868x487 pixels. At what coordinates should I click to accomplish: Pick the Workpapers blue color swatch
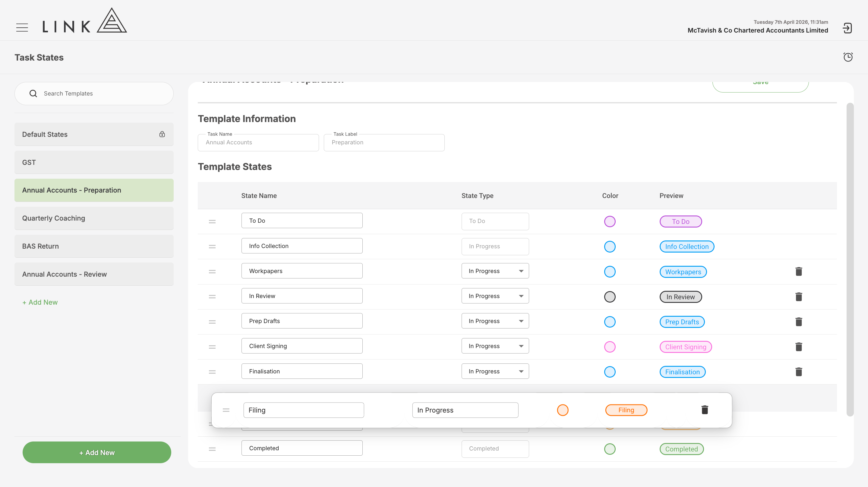tap(610, 272)
